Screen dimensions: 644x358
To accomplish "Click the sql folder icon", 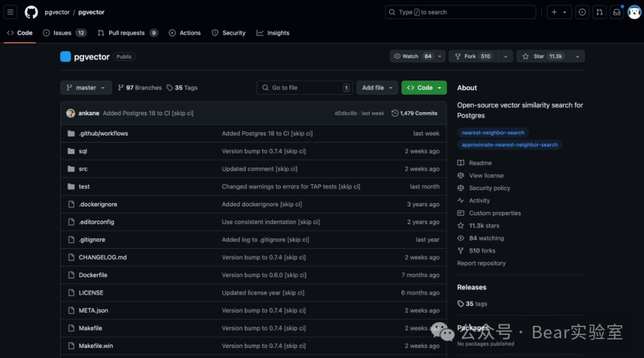I will pyautogui.click(x=71, y=151).
